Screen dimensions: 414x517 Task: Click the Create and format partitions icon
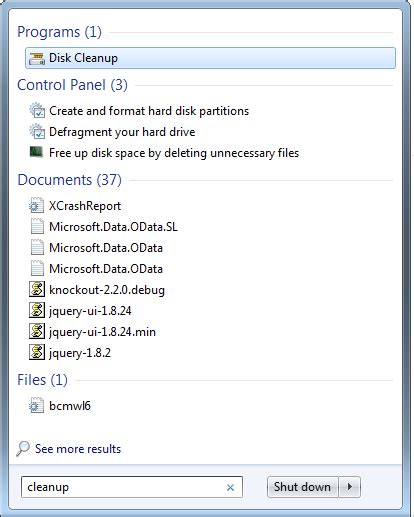37,111
